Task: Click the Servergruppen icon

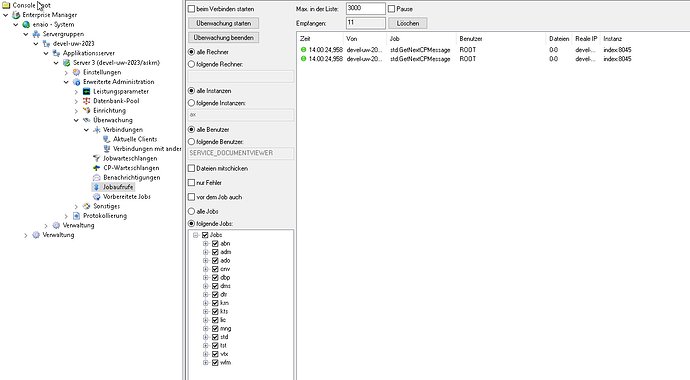Action: (x=37, y=34)
